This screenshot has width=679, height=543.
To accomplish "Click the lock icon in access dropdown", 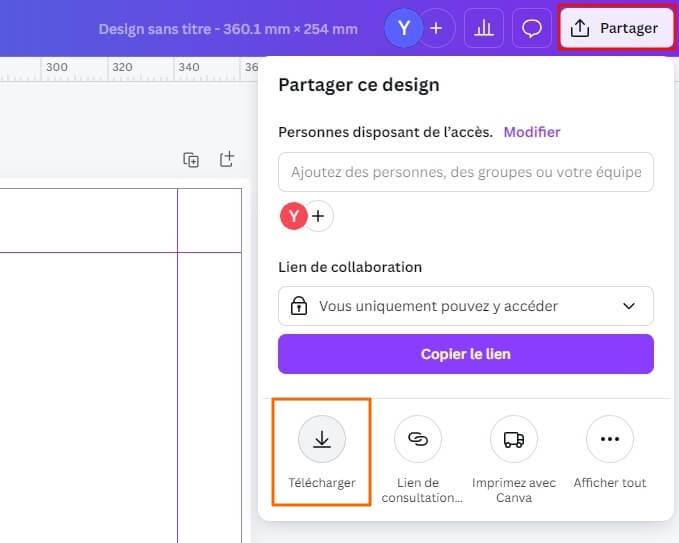I will click(299, 306).
